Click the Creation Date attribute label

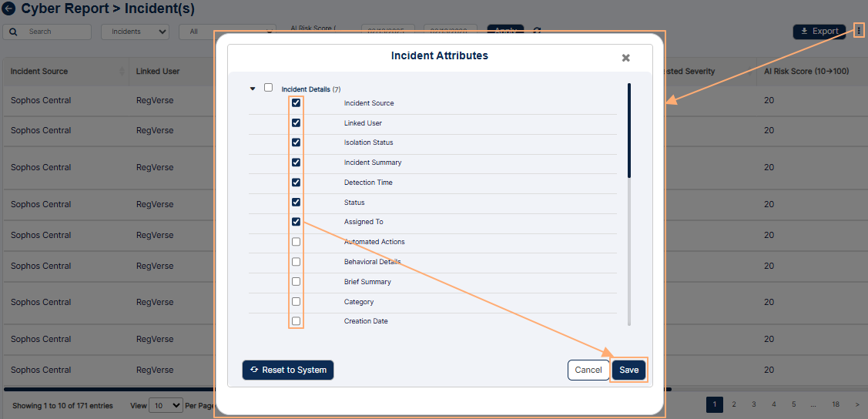pyautogui.click(x=366, y=321)
